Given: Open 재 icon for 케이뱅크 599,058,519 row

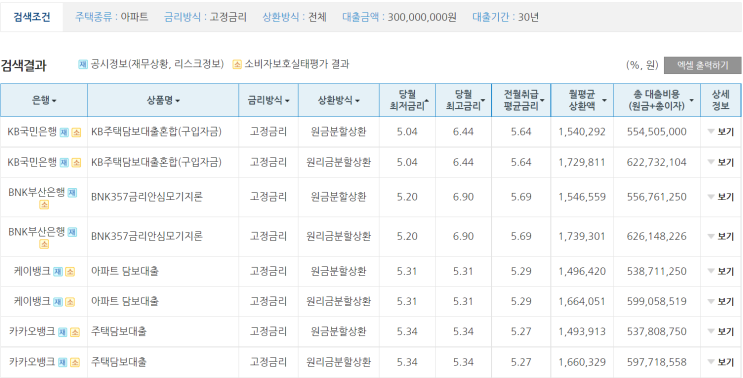Looking at the screenshot, I should (x=58, y=302).
